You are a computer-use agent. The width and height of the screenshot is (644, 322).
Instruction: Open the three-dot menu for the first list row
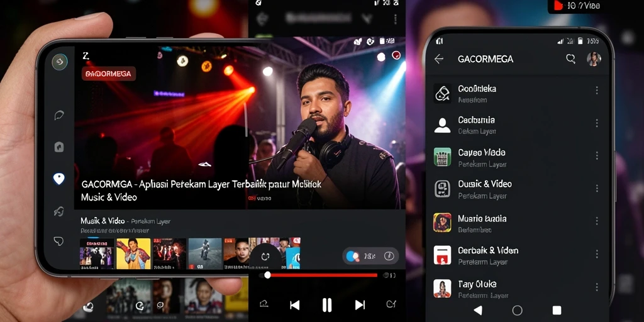[597, 91]
